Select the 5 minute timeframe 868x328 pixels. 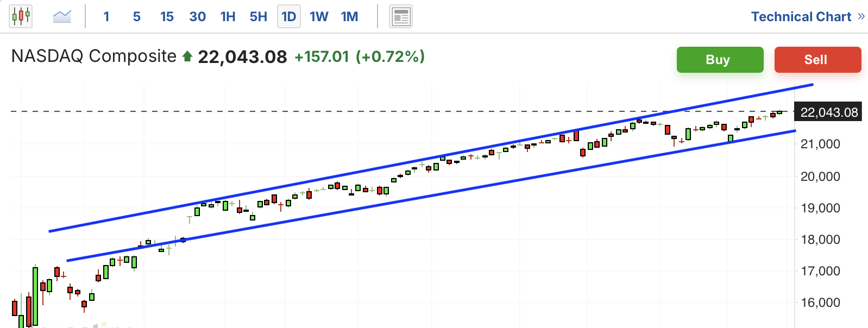coord(137,17)
